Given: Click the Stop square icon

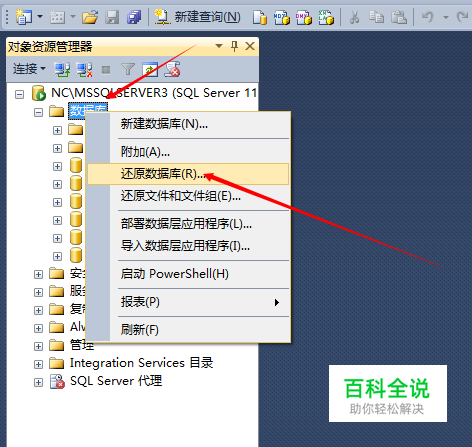Looking at the screenshot, I should 106,70.
